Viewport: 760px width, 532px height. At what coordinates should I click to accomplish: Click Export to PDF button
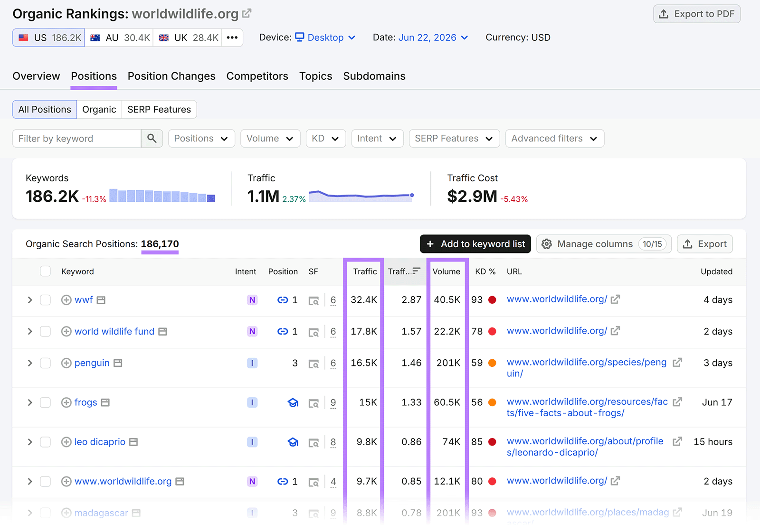[697, 14]
